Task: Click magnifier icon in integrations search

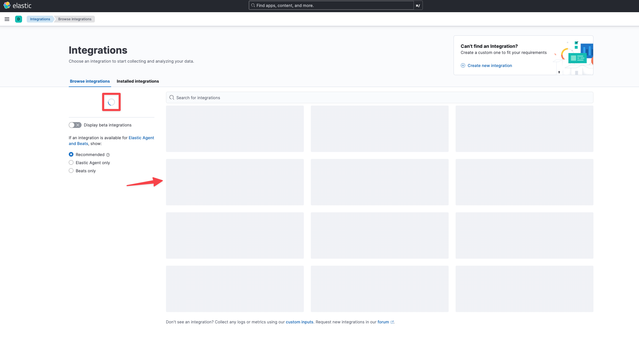Action: [x=172, y=98]
